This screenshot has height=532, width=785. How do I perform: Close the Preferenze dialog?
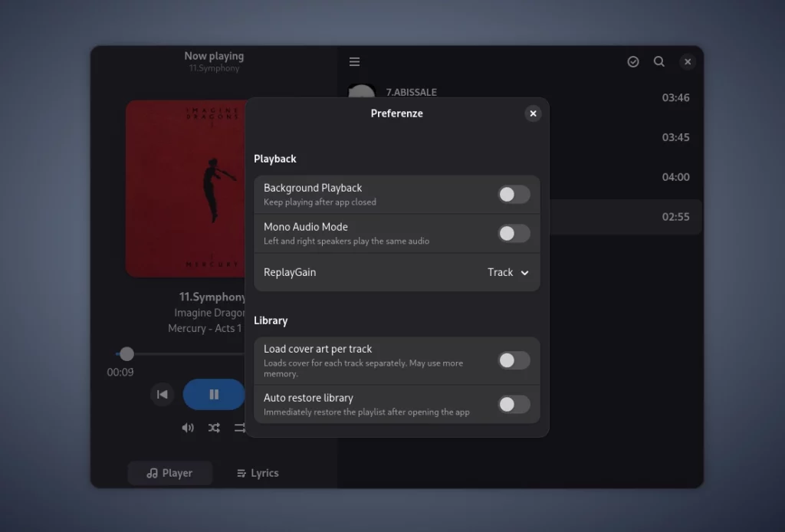pos(533,113)
